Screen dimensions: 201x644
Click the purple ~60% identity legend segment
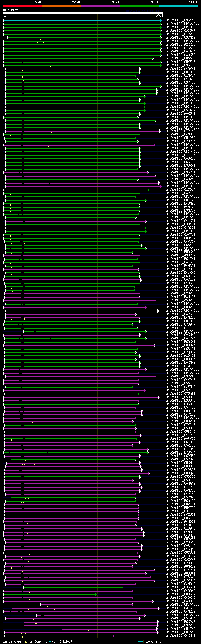[x=100, y=6]
